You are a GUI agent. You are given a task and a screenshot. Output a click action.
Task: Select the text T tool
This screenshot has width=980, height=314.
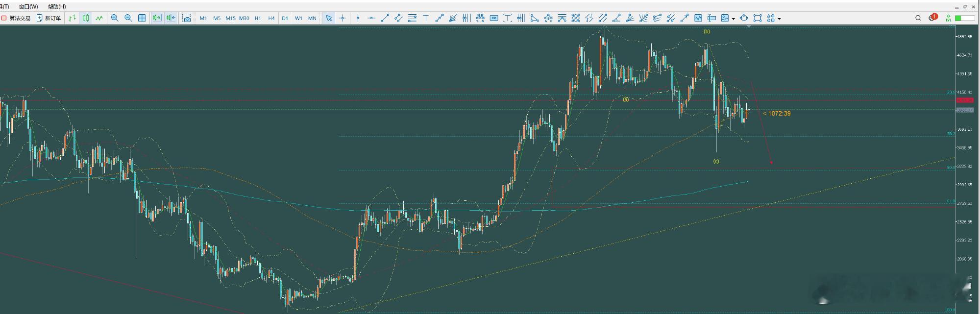[x=426, y=18]
